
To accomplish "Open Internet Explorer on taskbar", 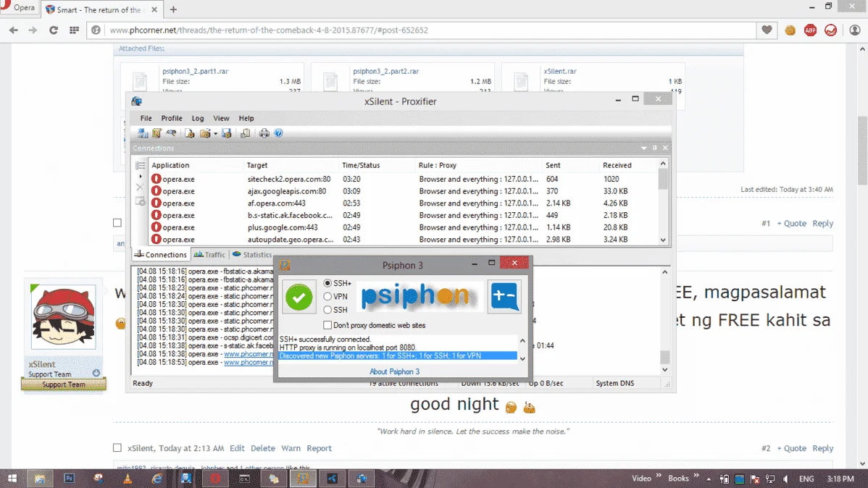I will (157, 479).
